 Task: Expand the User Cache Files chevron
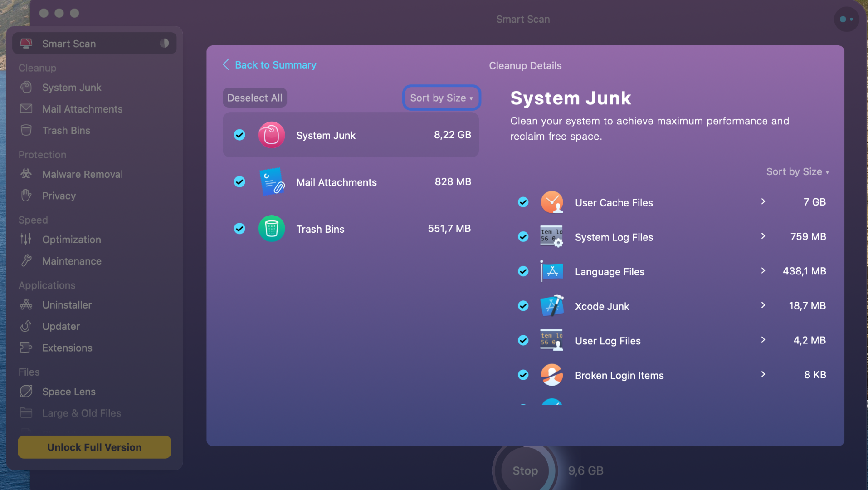(x=763, y=201)
